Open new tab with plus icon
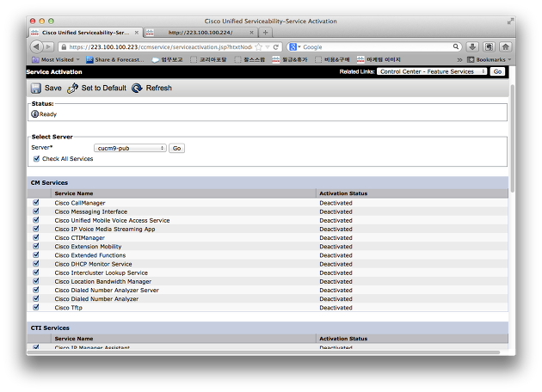This screenshot has width=542, height=392. [x=266, y=33]
